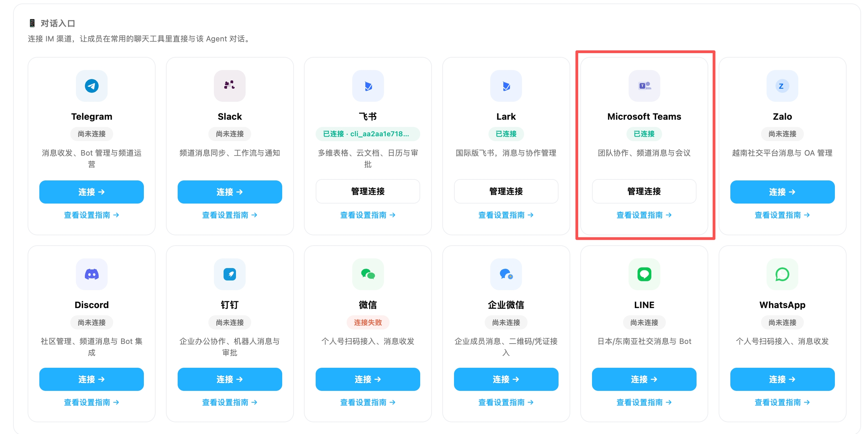Click the 已连接 badge under Lark
Viewport: 868px width, 434px height.
pyautogui.click(x=506, y=134)
